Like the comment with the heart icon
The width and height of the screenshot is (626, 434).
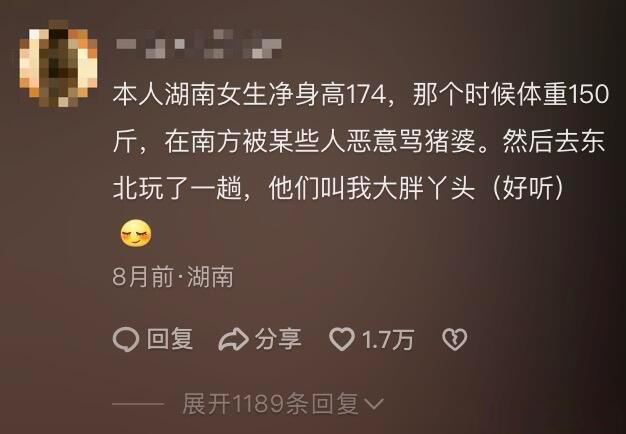[342, 339]
